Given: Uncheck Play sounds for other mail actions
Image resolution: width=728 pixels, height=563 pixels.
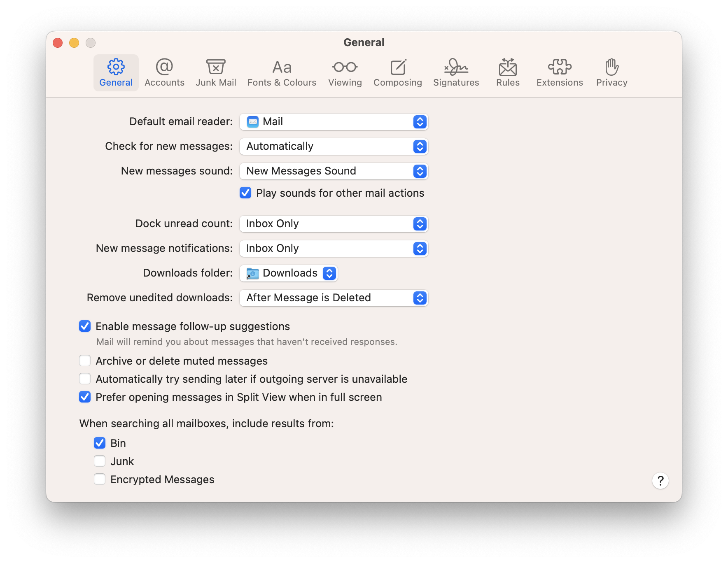Looking at the screenshot, I should [x=245, y=193].
